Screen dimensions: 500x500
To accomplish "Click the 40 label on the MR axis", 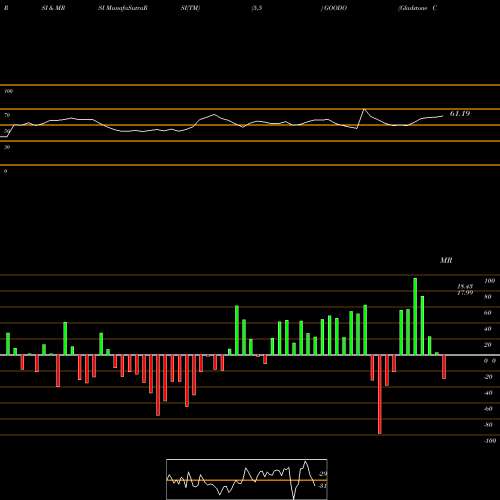I will point(488,329).
